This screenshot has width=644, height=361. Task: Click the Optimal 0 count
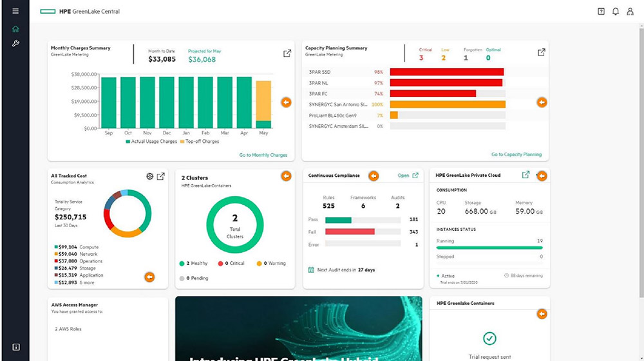[488, 59]
